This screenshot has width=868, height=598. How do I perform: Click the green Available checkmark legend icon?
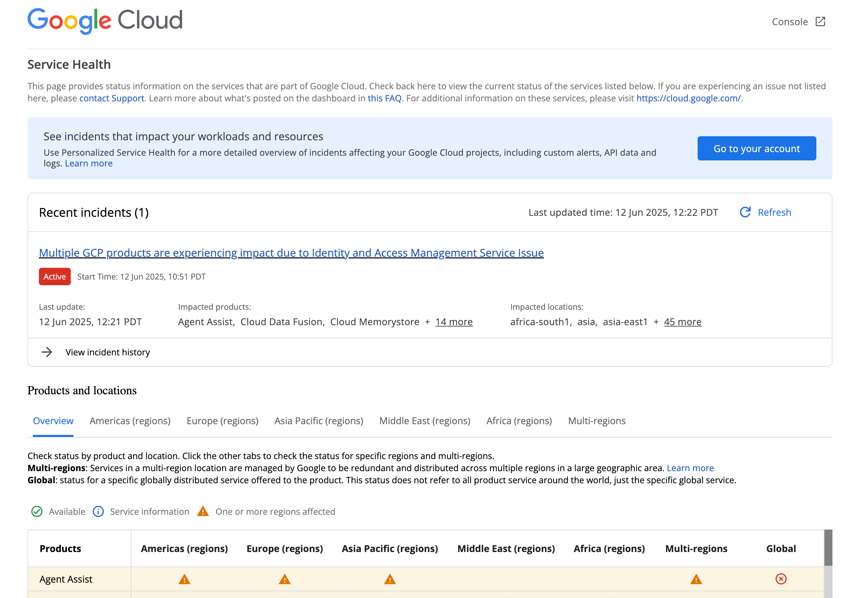(37, 511)
